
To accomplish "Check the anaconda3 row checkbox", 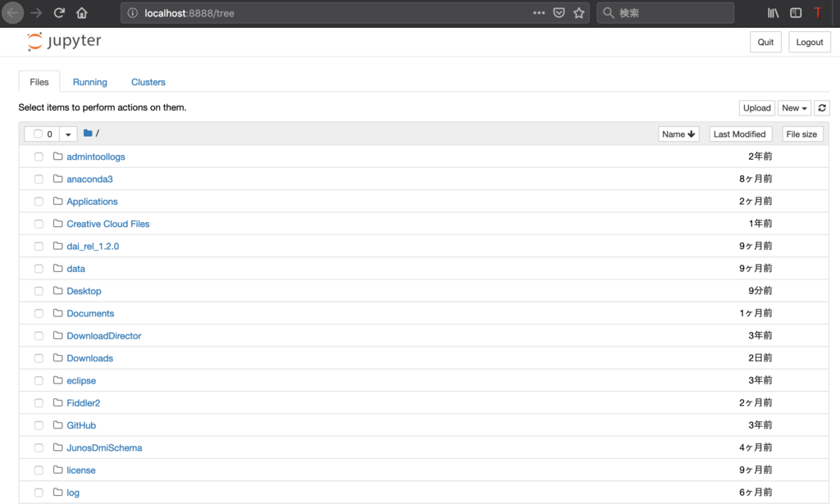I will 39,179.
